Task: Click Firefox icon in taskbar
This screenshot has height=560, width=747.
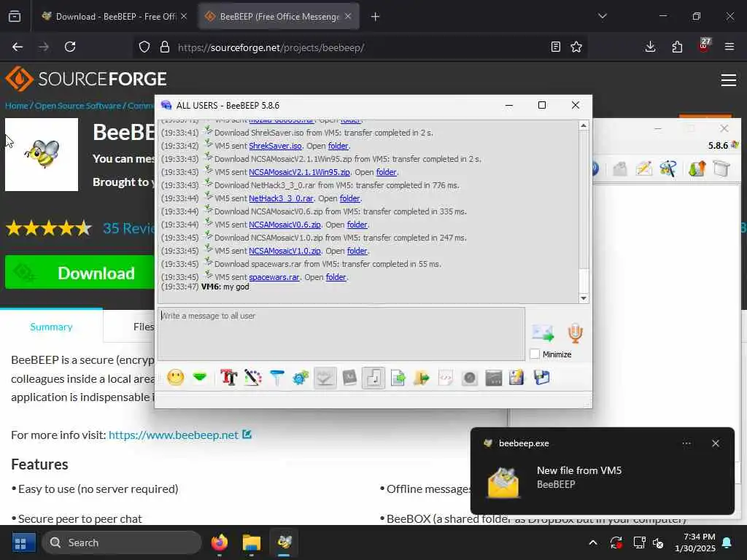Action: click(x=220, y=542)
